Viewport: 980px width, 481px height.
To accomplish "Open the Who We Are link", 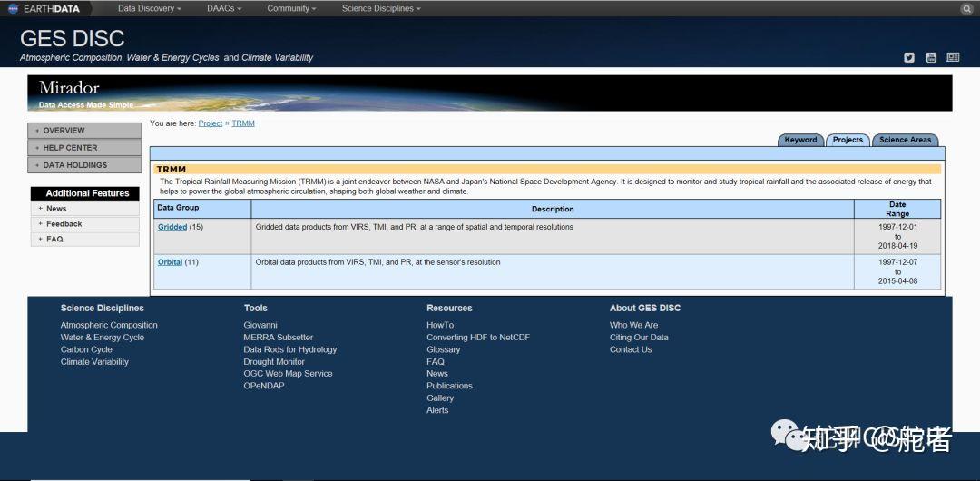I will tap(633, 325).
